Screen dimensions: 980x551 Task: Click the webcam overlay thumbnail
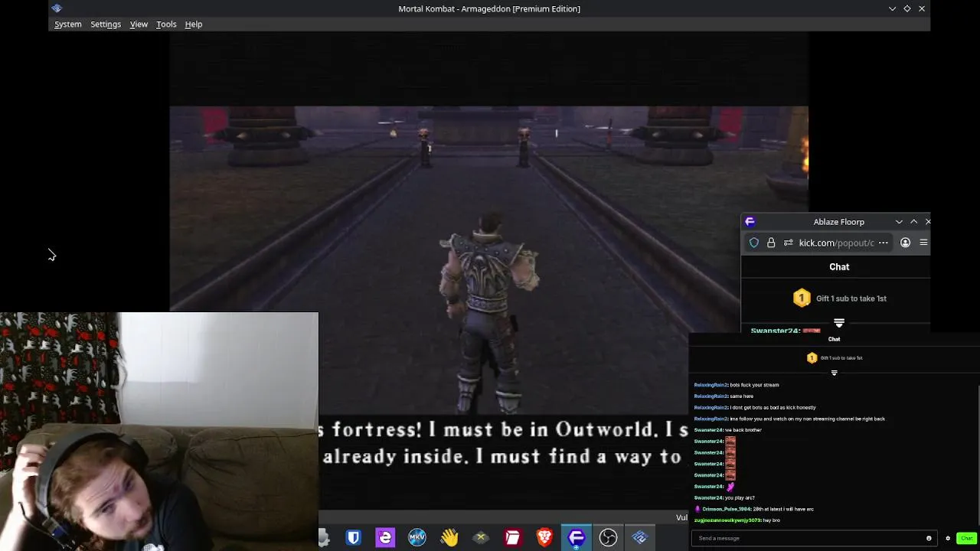(159, 431)
